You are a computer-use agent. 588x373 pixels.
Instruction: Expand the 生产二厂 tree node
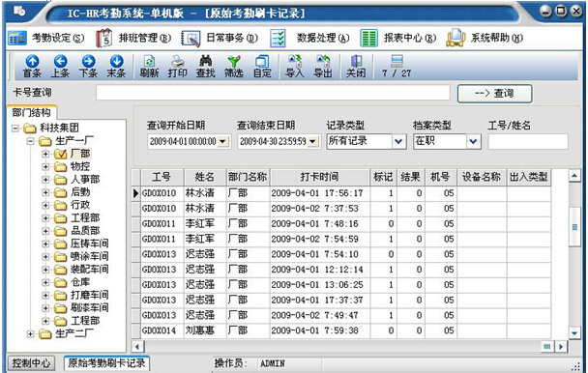30,333
